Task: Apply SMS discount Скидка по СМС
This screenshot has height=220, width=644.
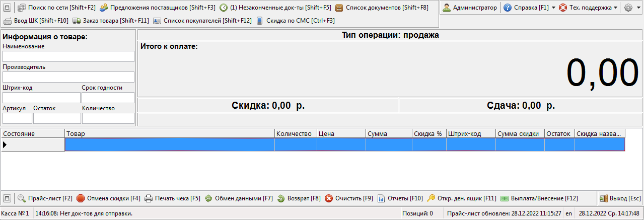Action: [x=295, y=21]
